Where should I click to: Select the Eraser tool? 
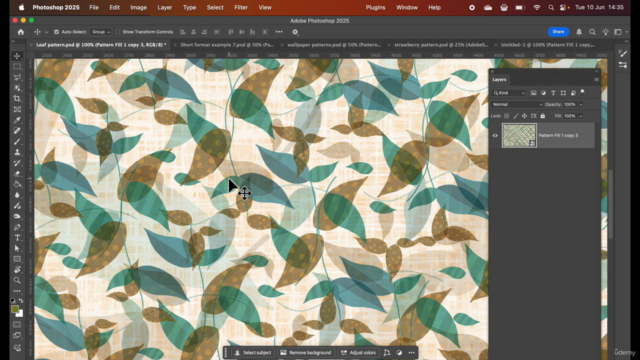17,173
